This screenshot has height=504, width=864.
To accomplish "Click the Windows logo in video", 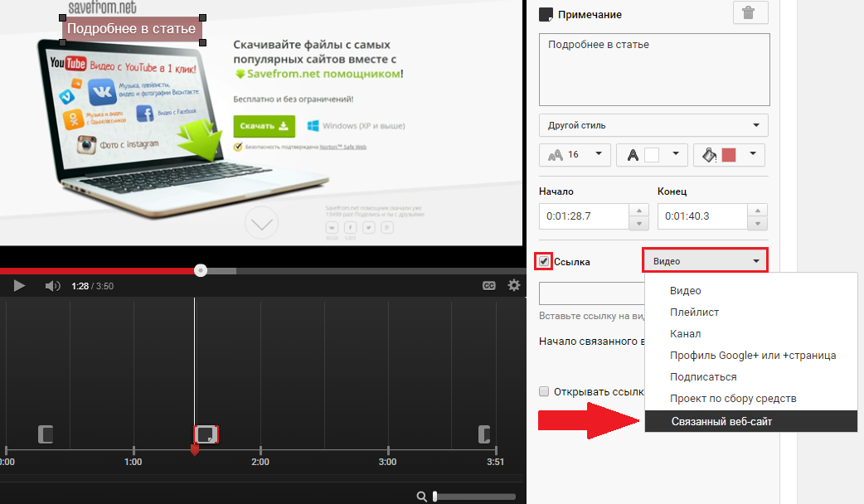I will pyautogui.click(x=313, y=126).
